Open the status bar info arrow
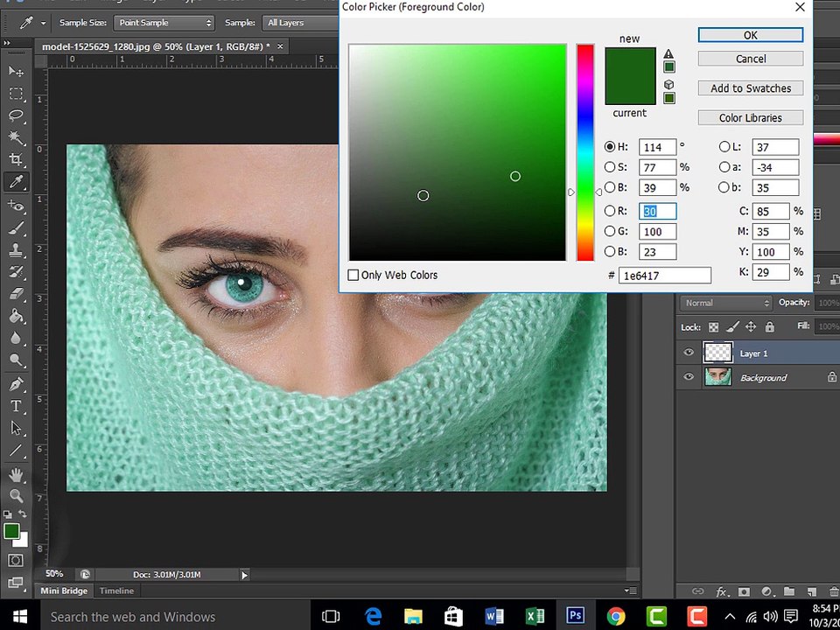The width and height of the screenshot is (840, 630). (244, 576)
